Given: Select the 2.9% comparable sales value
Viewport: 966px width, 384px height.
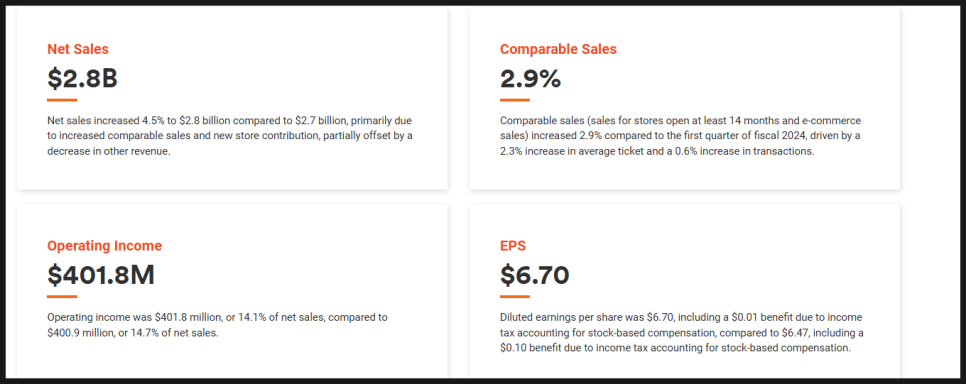Looking at the screenshot, I should coord(530,78).
